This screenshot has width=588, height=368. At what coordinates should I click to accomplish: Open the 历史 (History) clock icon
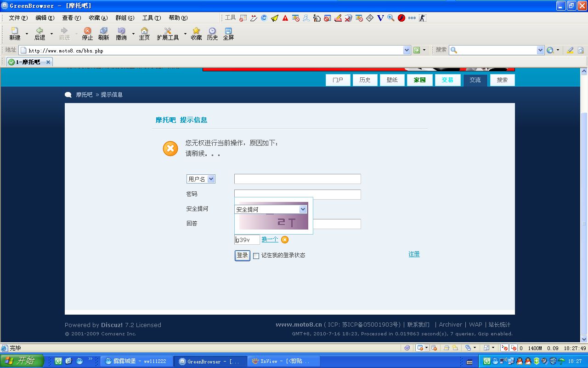point(212,34)
